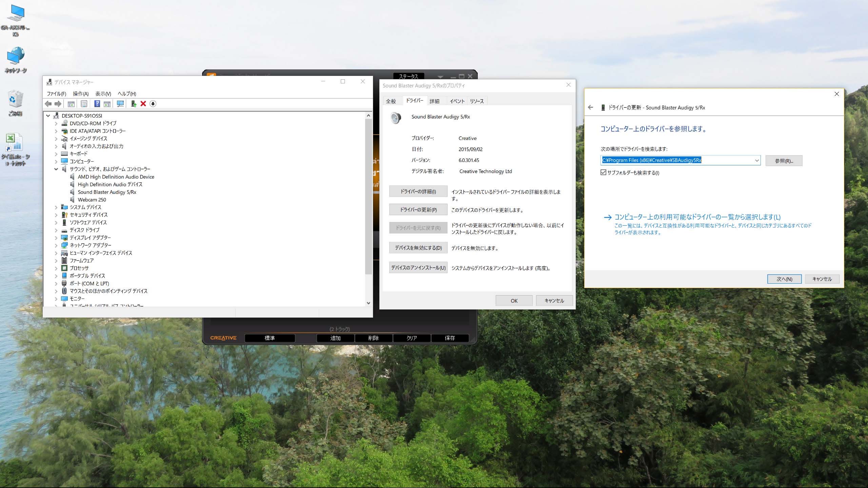Select the Webcam 250 device entry
This screenshot has width=868, height=488.
pyautogui.click(x=92, y=200)
